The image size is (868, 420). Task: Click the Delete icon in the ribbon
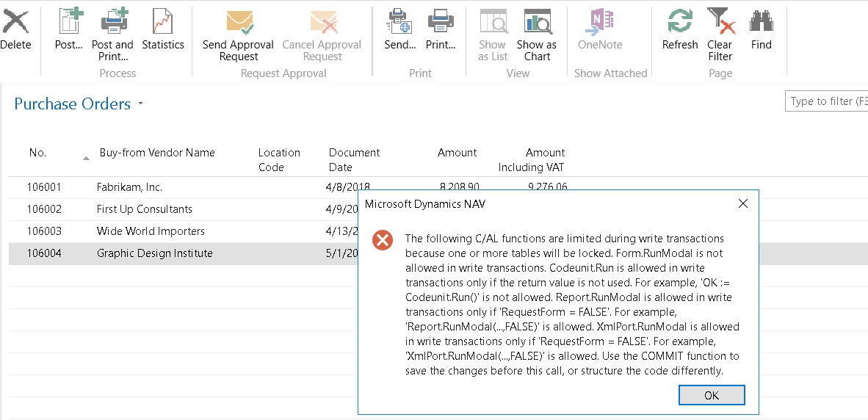(15, 23)
